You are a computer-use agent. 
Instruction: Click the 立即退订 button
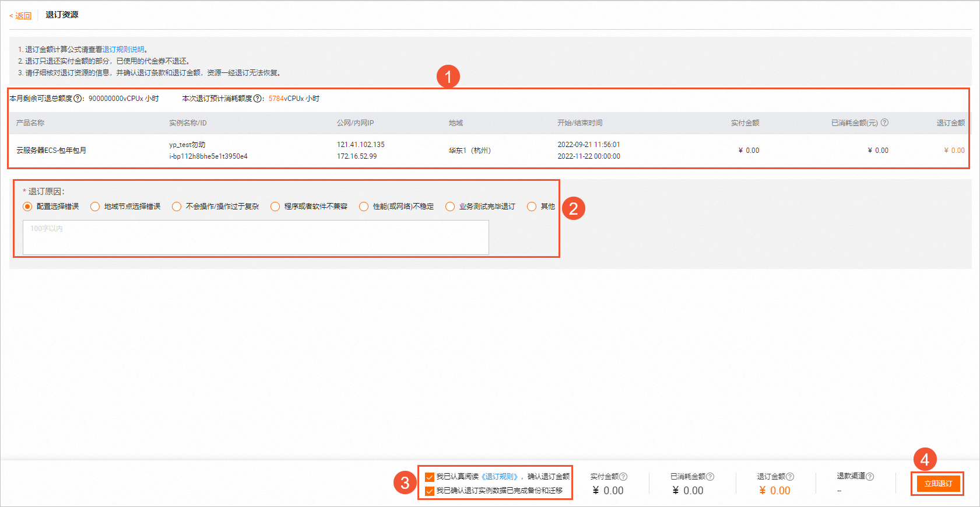click(x=938, y=484)
